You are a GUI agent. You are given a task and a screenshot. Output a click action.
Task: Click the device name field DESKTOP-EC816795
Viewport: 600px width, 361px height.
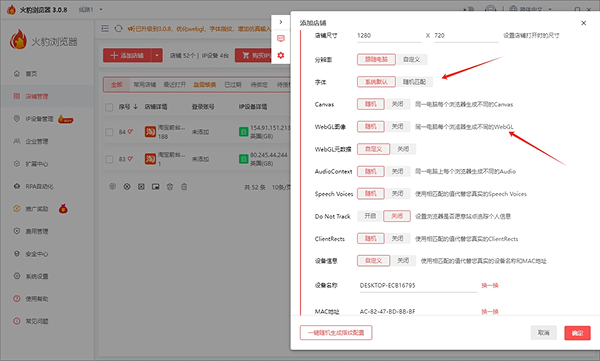[x=418, y=286]
